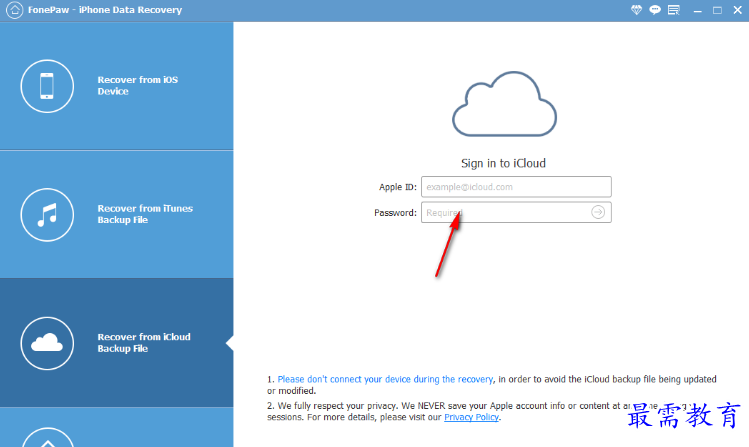Focus the Password input field

516,213
